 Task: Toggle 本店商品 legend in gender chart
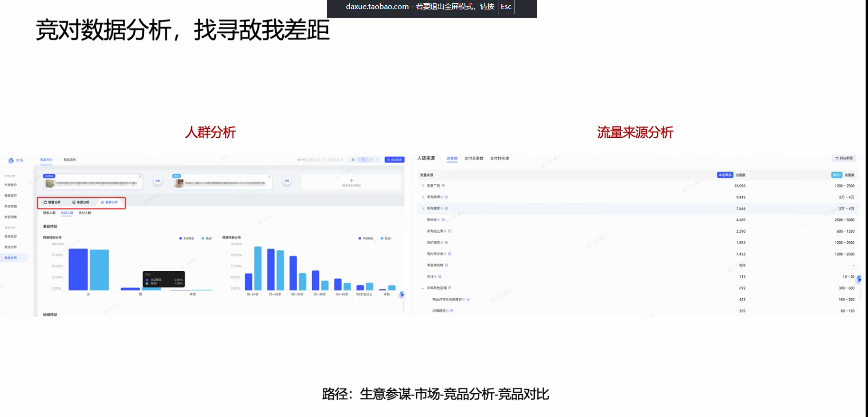click(x=187, y=238)
